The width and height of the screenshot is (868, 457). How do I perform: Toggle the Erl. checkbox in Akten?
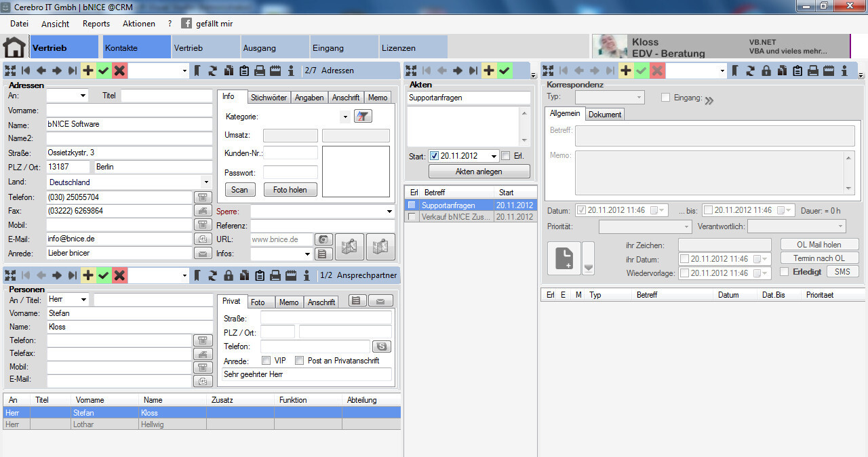point(506,156)
